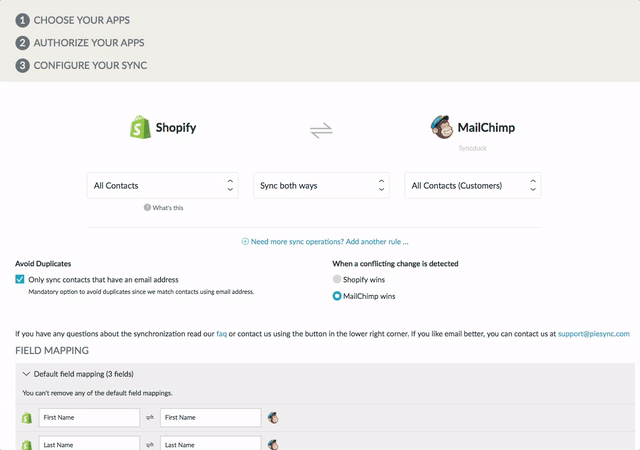Viewport: 640px width, 450px height.
Task: Uncheck Only sync contacts with email address
Action: click(x=20, y=279)
